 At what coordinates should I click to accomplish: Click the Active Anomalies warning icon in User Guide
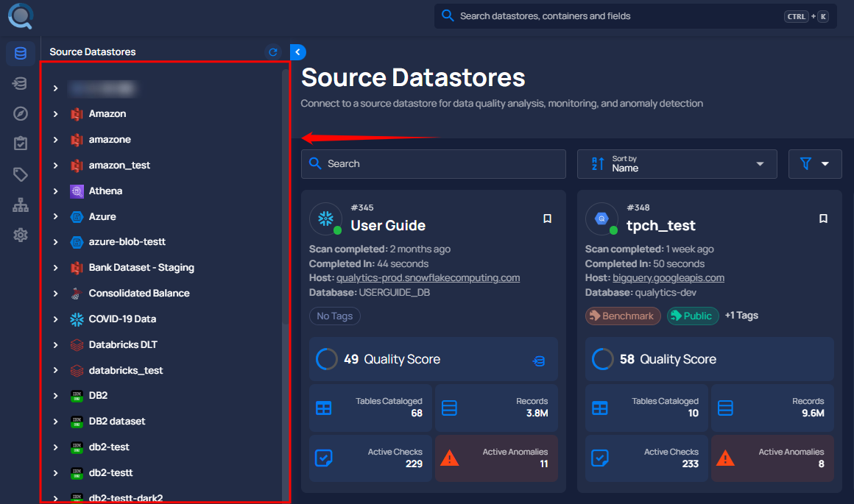(449, 458)
